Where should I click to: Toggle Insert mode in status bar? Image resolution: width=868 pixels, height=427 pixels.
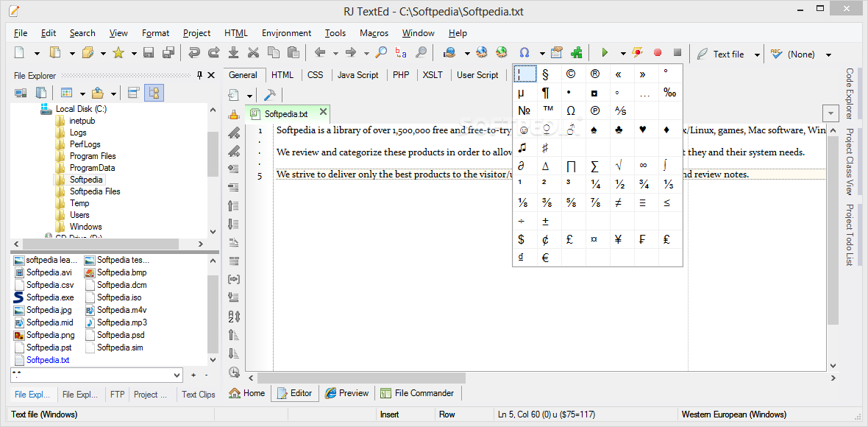click(389, 414)
